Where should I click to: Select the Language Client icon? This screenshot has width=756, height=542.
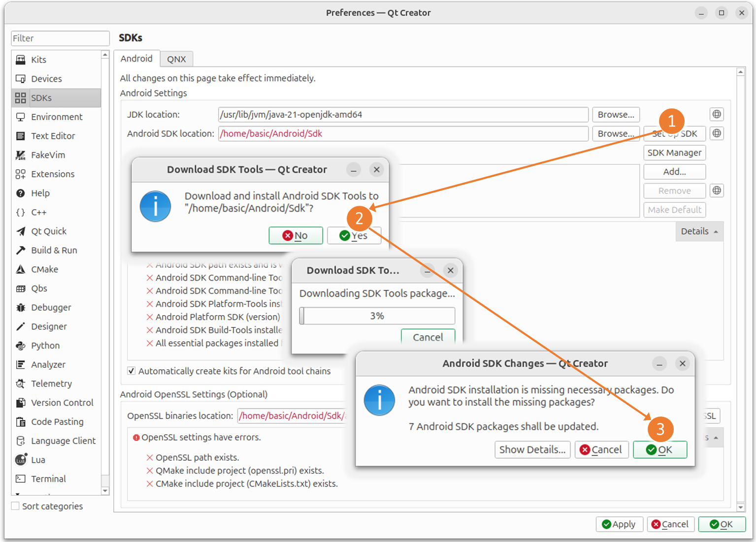tap(20, 441)
